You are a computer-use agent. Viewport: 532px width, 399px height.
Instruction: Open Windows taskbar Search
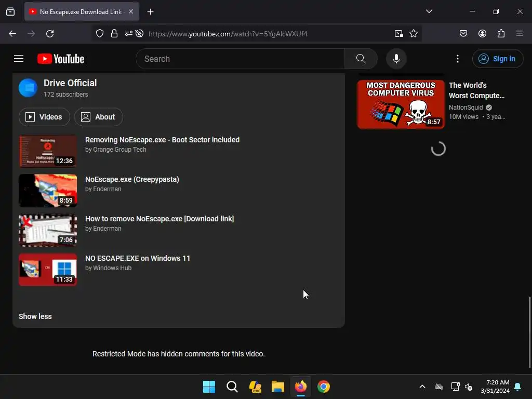232,387
